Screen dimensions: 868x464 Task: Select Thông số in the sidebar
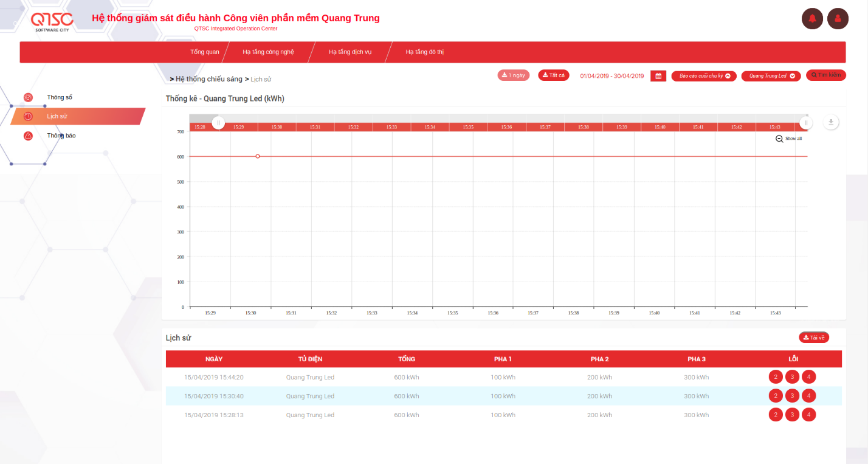click(60, 97)
